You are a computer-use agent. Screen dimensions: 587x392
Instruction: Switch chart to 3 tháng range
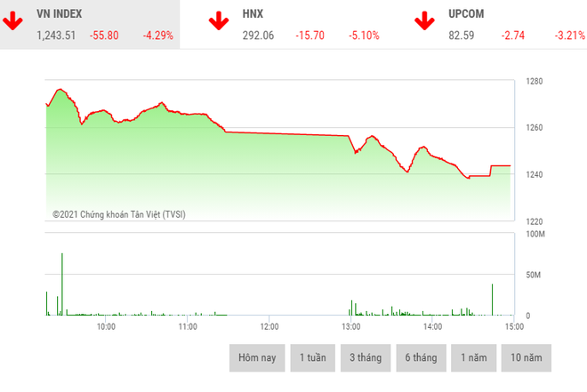(365, 357)
